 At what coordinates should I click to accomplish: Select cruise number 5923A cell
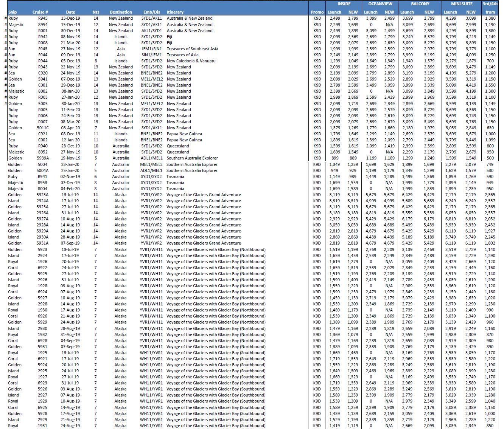coord(42,195)
